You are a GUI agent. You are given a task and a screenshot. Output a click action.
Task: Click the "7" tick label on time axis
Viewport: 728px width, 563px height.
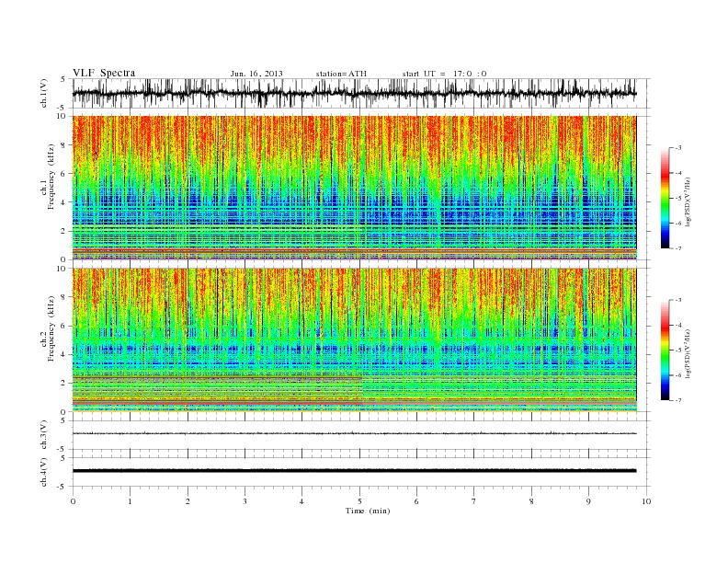point(474,501)
